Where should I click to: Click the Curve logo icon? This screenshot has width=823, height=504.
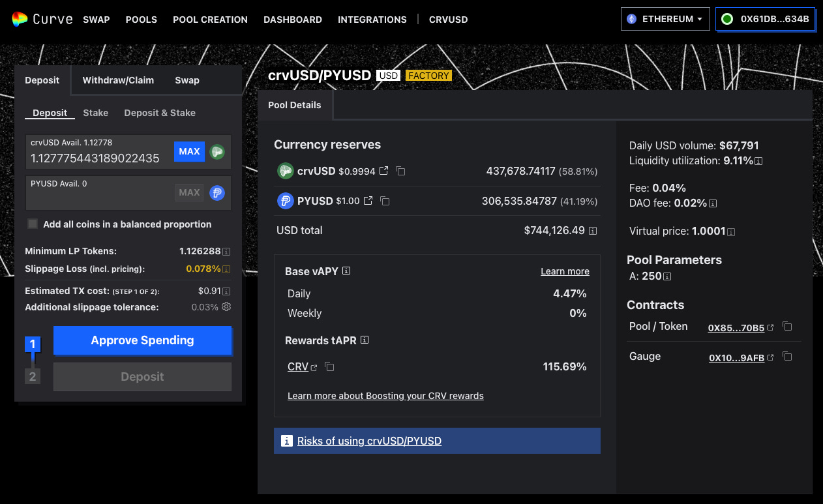pyautogui.click(x=20, y=19)
